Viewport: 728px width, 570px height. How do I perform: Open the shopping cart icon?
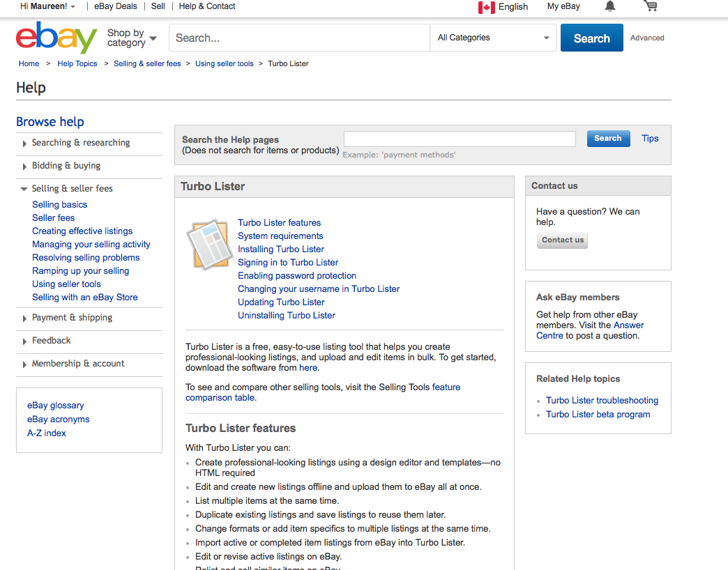tap(650, 6)
